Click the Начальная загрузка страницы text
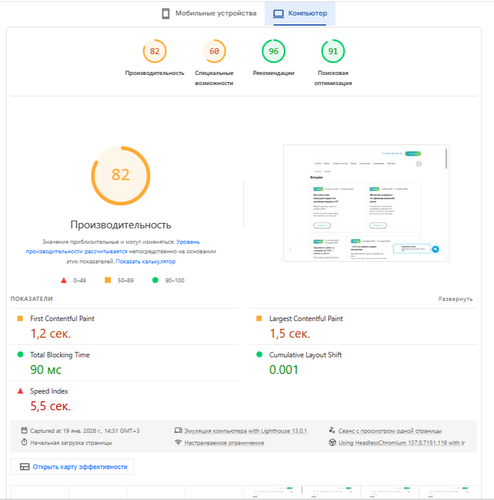Image resolution: width=494 pixels, height=500 pixels. click(71, 443)
